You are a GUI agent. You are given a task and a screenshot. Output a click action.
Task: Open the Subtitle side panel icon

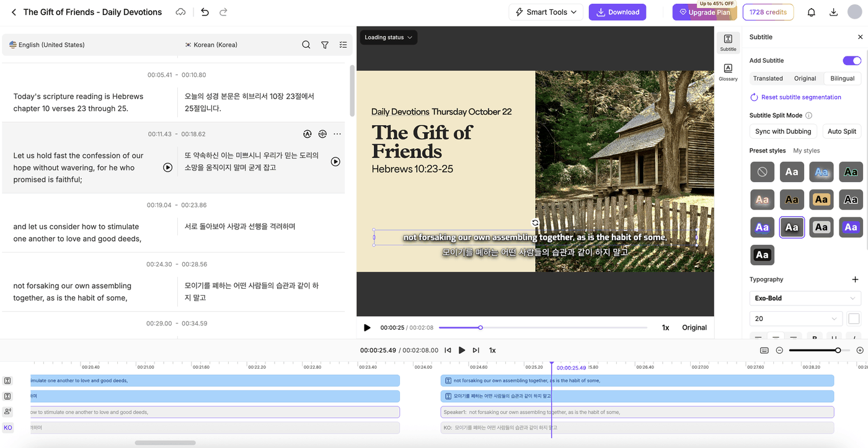[728, 42]
